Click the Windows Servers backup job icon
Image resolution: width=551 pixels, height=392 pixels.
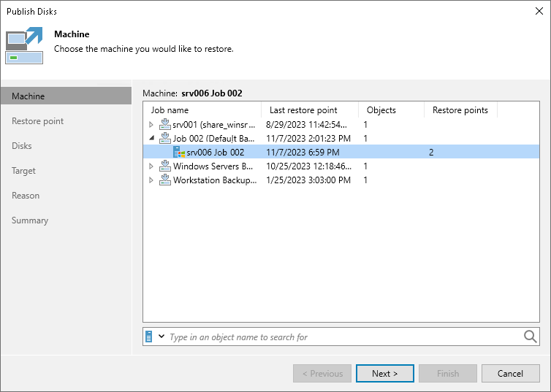click(165, 166)
